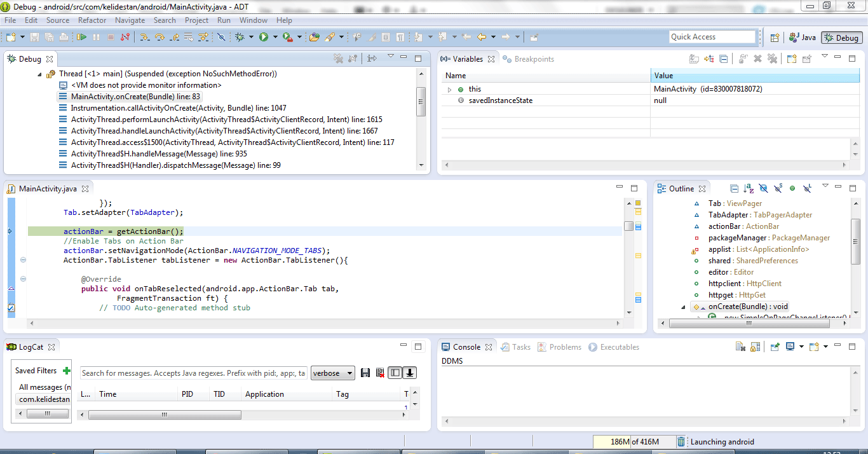Viewport: 868px width, 454px height.
Task: Switch to the Problems tab
Action: point(559,347)
